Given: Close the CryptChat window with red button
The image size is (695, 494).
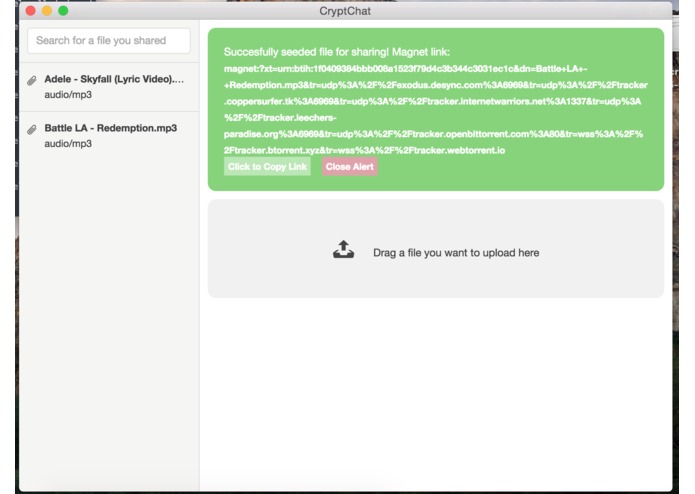Looking at the screenshot, I should point(31,11).
